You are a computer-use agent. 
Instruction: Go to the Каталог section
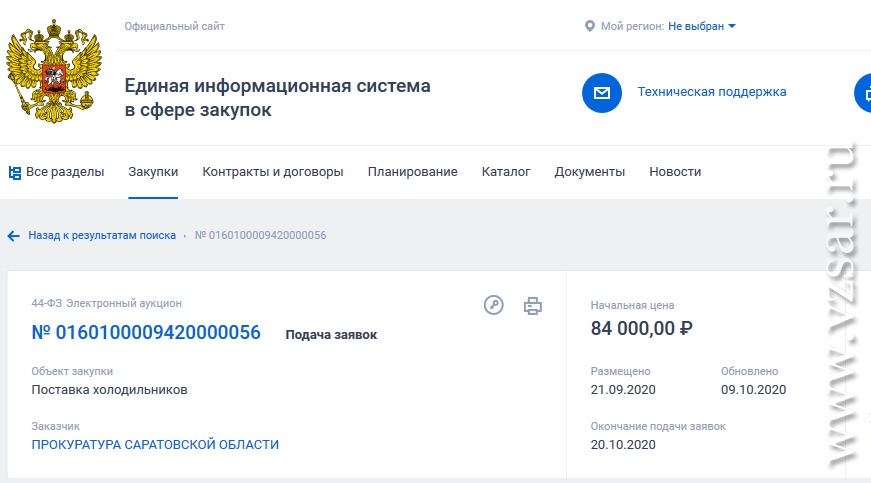(506, 172)
